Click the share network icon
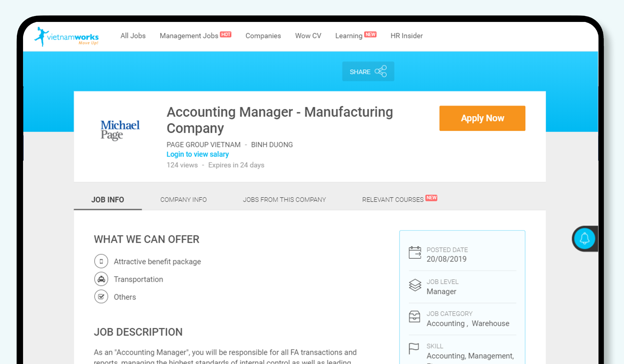This screenshot has width=624, height=364. coord(381,72)
